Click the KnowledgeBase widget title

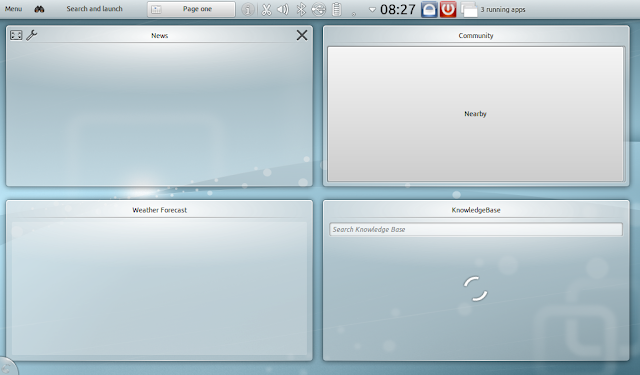pos(476,210)
